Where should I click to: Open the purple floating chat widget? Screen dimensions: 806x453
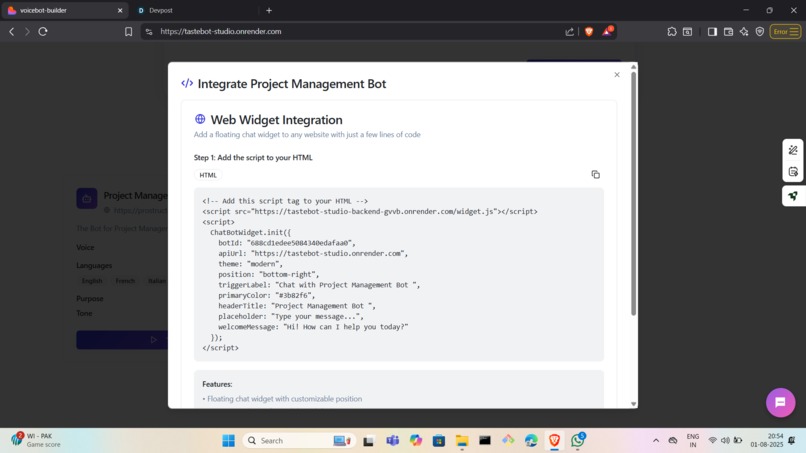point(780,403)
